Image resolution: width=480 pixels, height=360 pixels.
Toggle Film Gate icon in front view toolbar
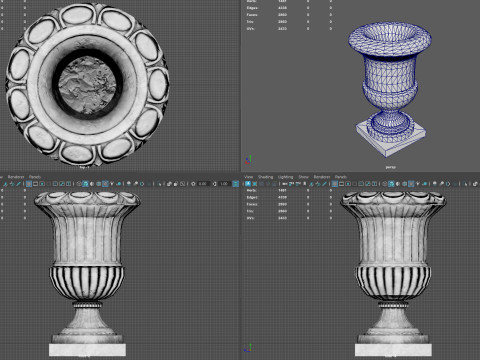35,184
